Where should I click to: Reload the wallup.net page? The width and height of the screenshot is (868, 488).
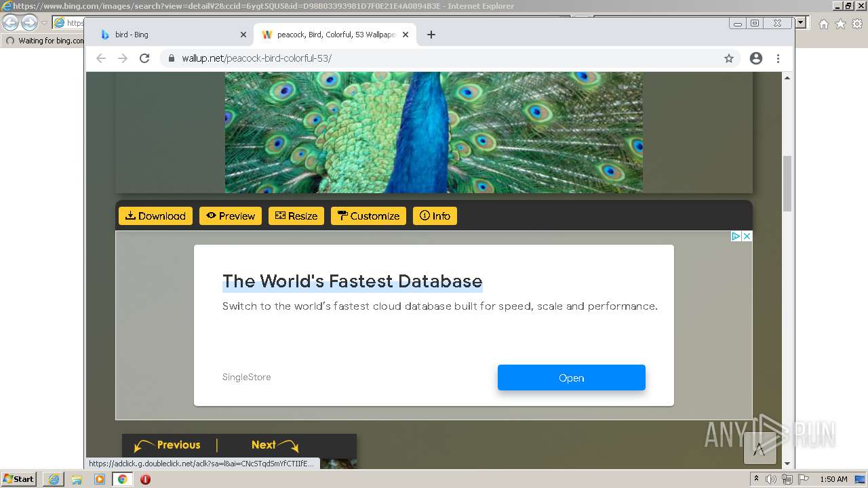coord(144,58)
